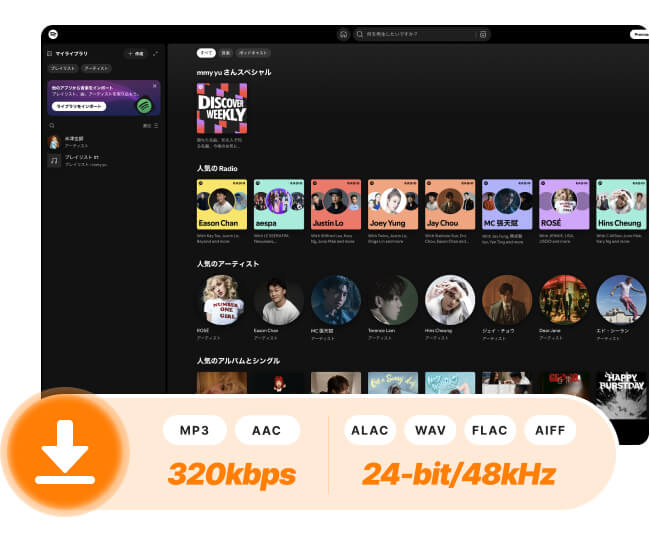Select the AAC format pill
The height and width of the screenshot is (540, 650).
coord(267,430)
